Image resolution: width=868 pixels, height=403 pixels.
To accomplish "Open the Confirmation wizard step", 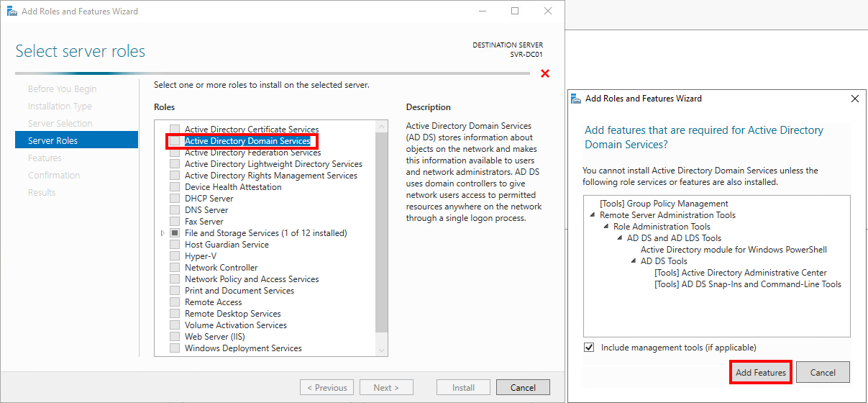I will click(54, 176).
